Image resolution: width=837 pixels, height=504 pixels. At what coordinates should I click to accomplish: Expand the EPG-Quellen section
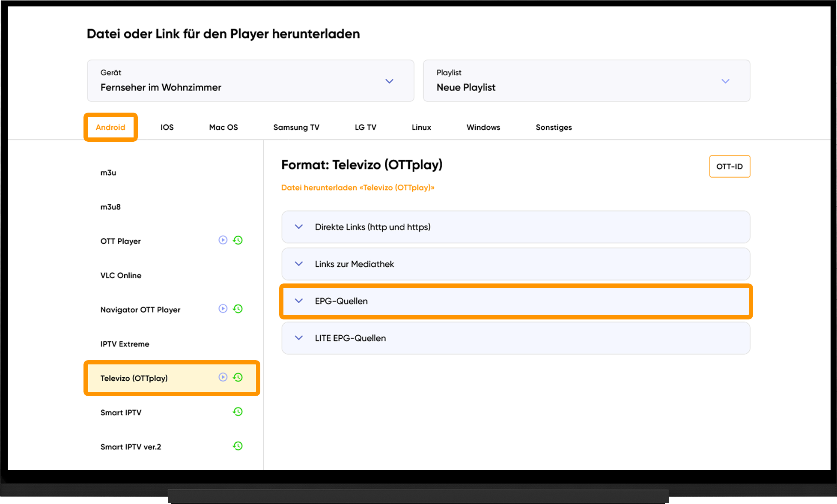[516, 301]
